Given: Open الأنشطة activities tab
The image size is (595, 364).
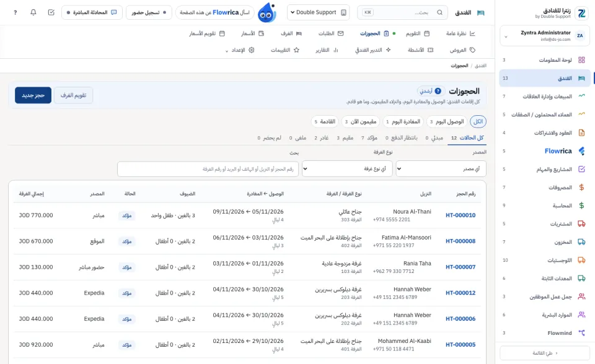Looking at the screenshot, I should click(420, 50).
